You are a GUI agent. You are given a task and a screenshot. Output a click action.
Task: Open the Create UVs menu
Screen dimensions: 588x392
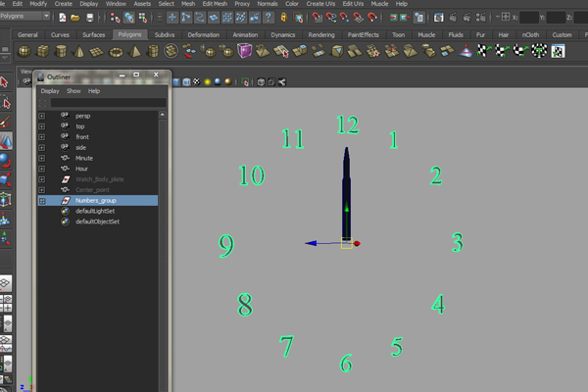pos(320,4)
